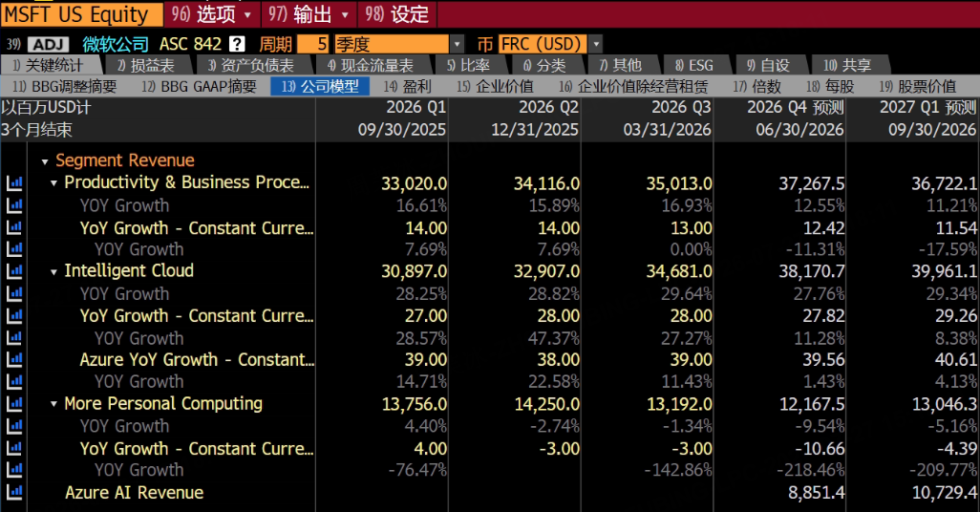
Task: Click the period count input field showing 5
Action: coord(313,44)
